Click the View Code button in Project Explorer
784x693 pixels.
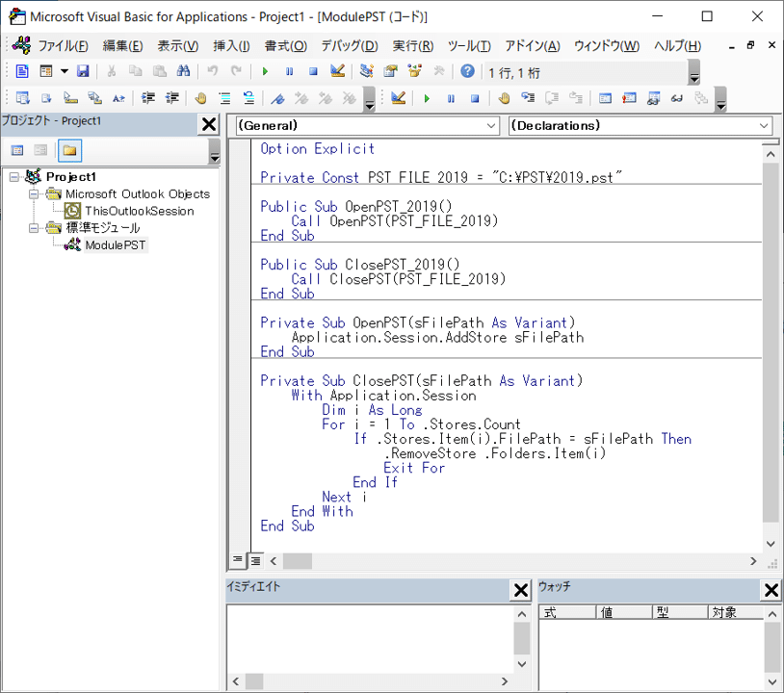pos(16,150)
